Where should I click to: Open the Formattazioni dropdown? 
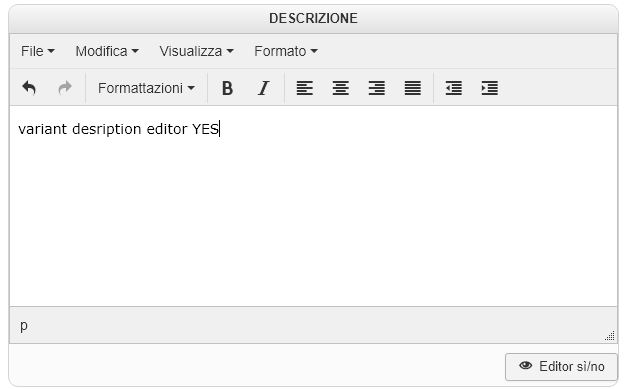(146, 88)
